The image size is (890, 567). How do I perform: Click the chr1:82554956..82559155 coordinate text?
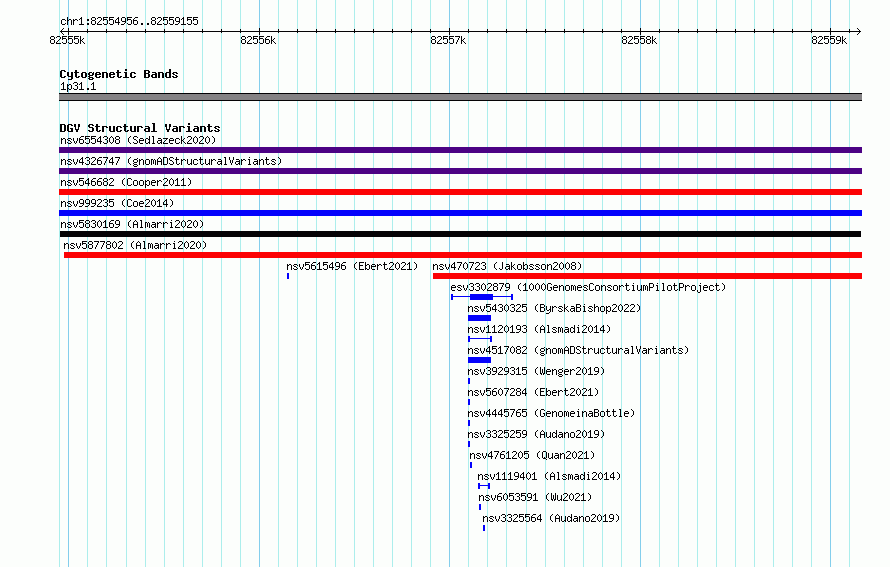(129, 21)
